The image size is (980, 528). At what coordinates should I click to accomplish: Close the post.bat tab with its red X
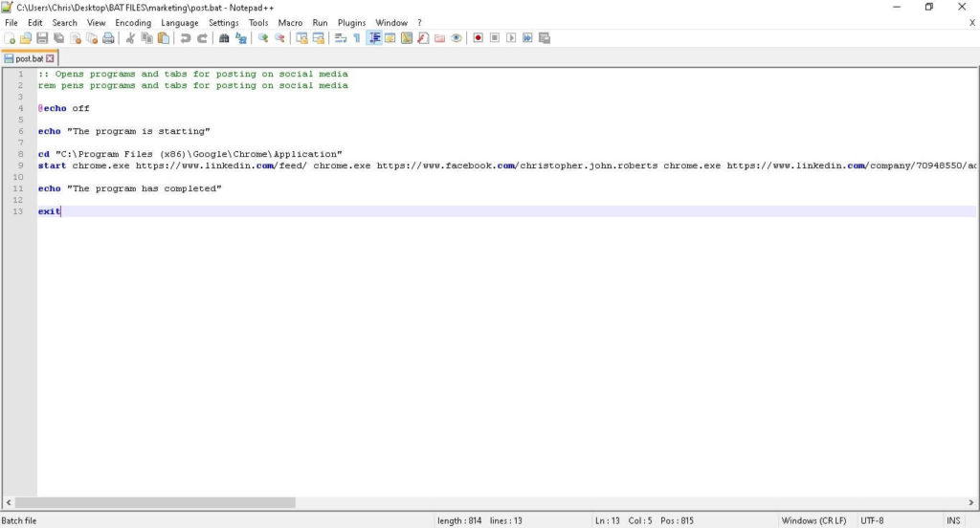pos(50,58)
